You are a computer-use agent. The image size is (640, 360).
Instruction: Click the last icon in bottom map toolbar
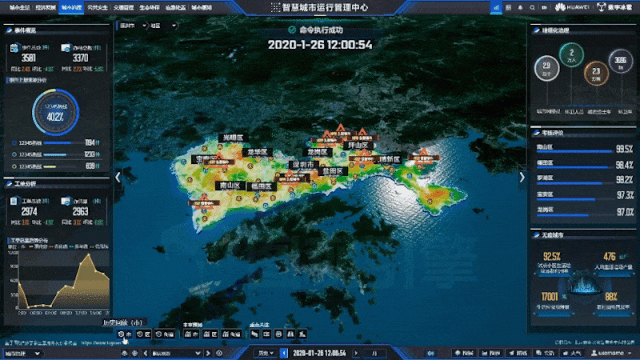coord(302,334)
